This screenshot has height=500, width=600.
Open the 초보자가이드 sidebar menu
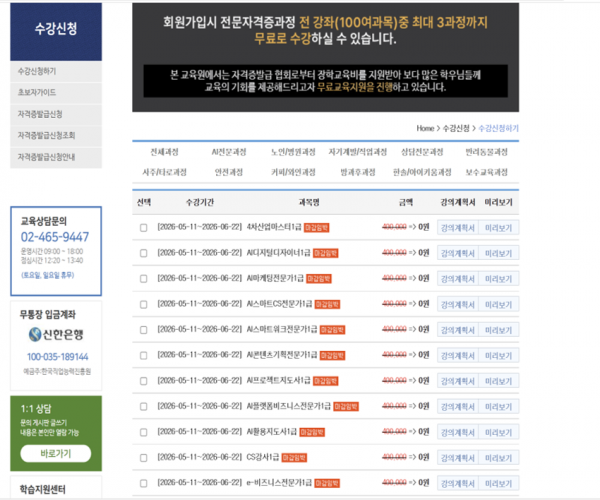[56, 93]
